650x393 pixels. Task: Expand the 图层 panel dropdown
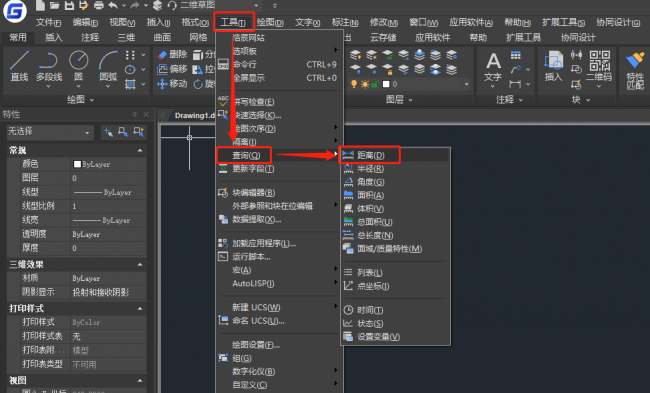point(399,100)
